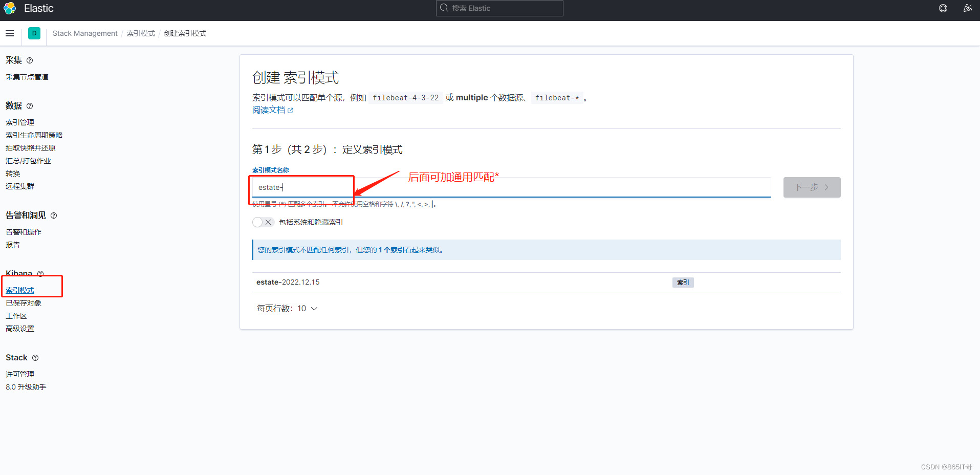Click the help icon beside Kibana

coord(40,273)
